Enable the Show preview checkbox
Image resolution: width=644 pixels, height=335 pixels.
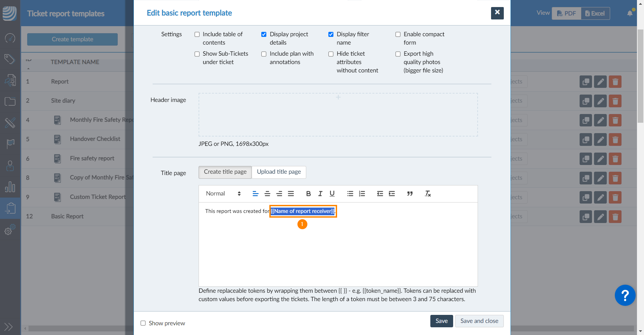pyautogui.click(x=143, y=323)
